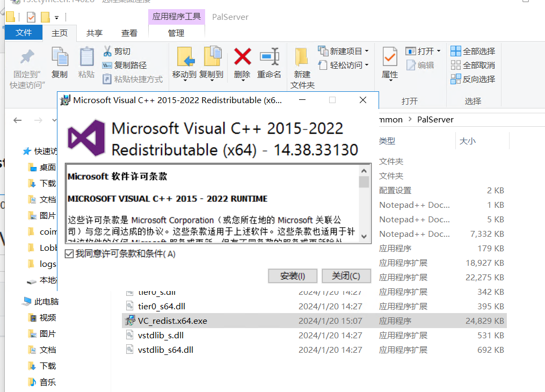Click Invert selection (反向选择)
Viewport: 545px width, 392px height.
(x=473, y=79)
